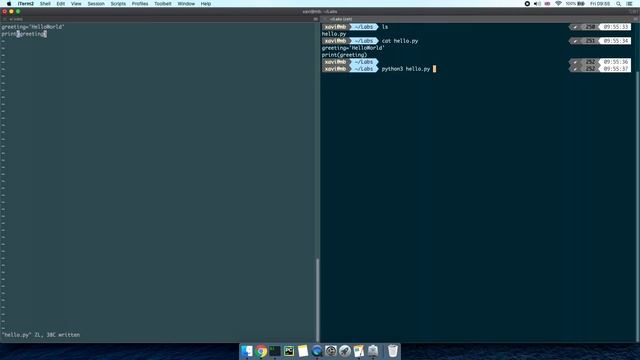Open Notification Center list icon
Viewport: 640px width, 360px height.
pyautogui.click(x=629, y=4)
